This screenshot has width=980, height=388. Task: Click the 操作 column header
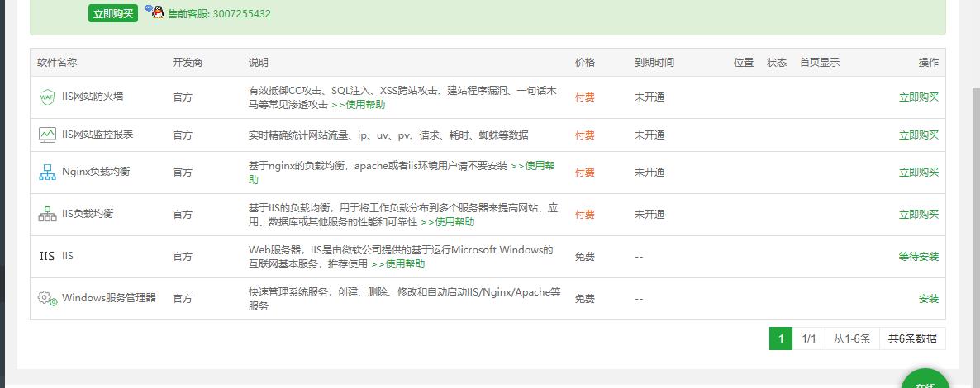[929, 63]
